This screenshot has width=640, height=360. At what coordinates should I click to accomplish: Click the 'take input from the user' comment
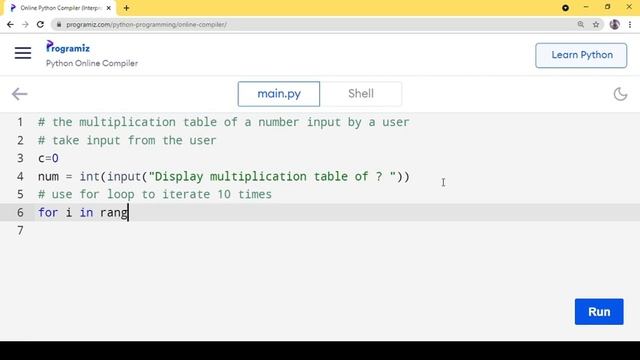pyautogui.click(x=127, y=140)
